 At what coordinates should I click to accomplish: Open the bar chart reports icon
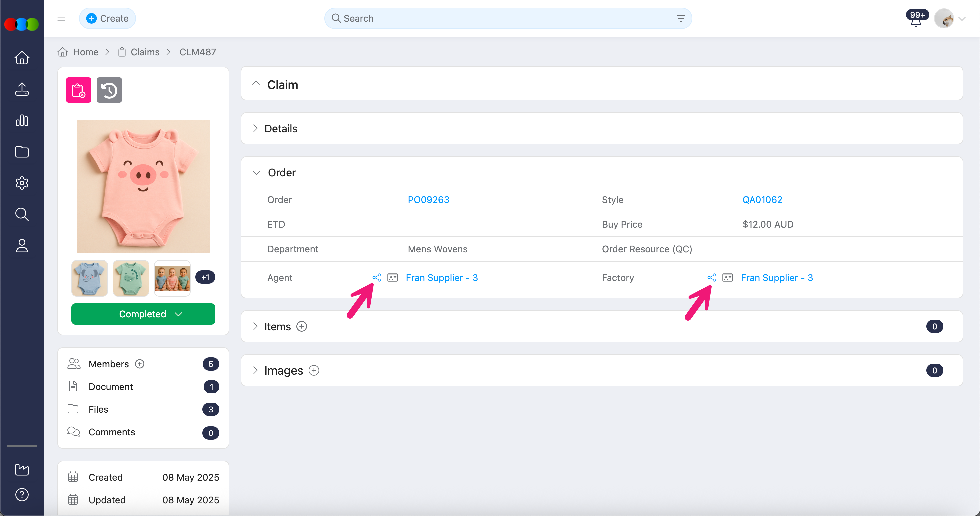coord(22,120)
